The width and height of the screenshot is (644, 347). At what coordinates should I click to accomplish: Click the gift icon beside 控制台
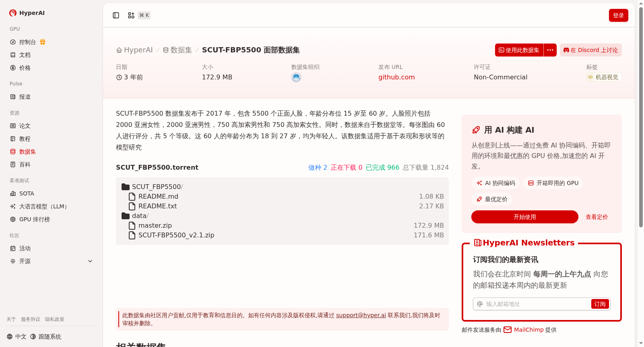[x=43, y=42]
